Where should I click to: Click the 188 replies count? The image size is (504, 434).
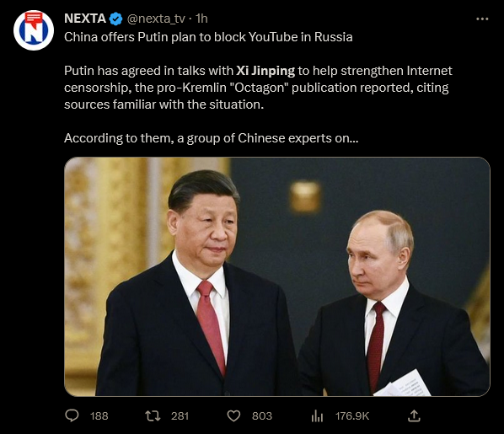[99, 416]
